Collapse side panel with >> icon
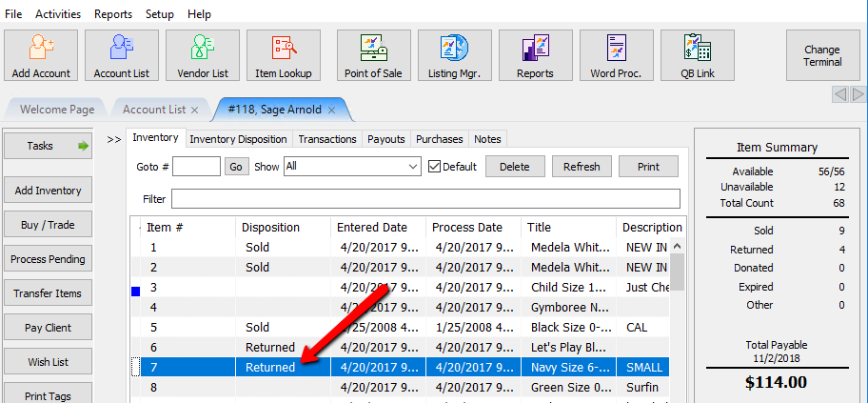 tap(114, 140)
